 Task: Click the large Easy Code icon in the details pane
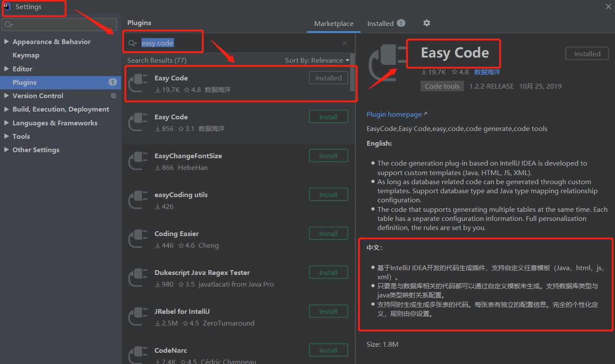pyautogui.click(x=387, y=63)
